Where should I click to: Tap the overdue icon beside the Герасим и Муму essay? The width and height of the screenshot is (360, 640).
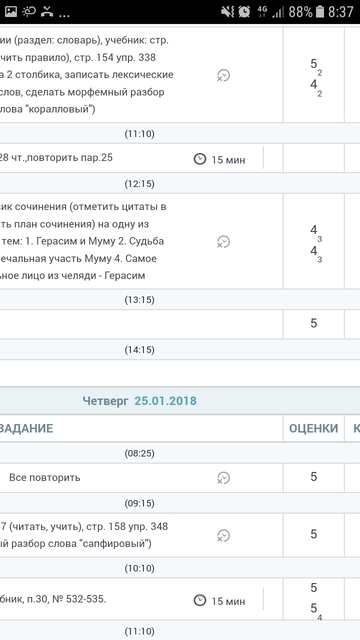tap(223, 242)
